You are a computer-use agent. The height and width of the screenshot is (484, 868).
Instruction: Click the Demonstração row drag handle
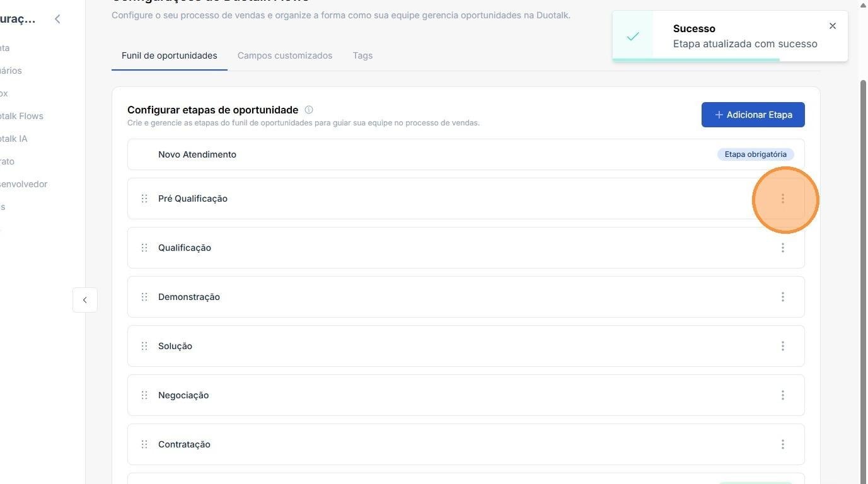coord(144,297)
